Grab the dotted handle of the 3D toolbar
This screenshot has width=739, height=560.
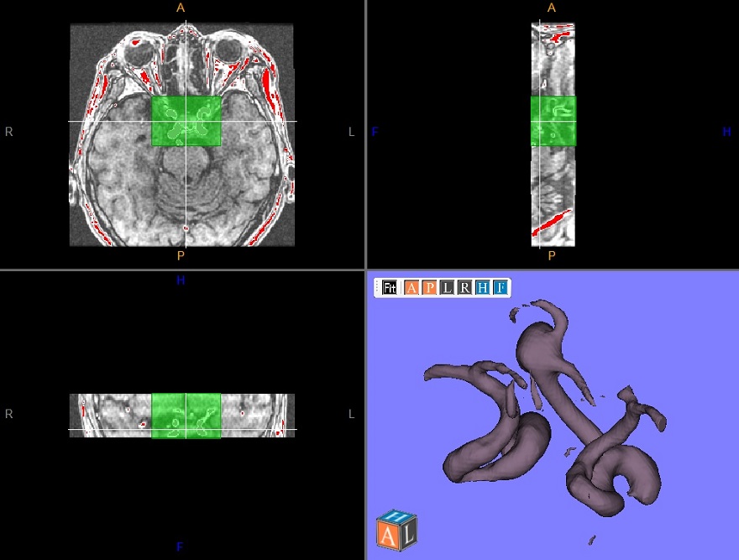[x=377, y=287]
